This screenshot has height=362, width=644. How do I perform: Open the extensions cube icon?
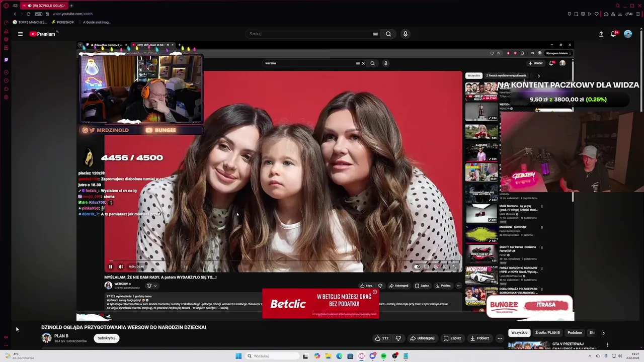click(606, 14)
